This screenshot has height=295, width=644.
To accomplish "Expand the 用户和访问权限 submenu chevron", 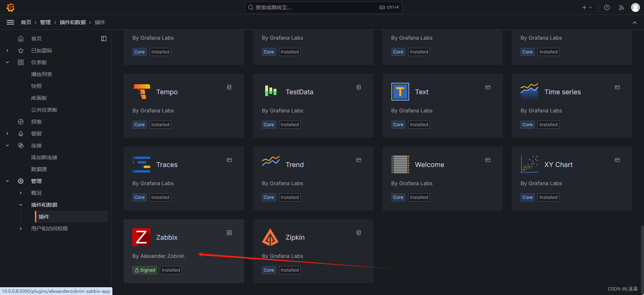I will click(21, 229).
